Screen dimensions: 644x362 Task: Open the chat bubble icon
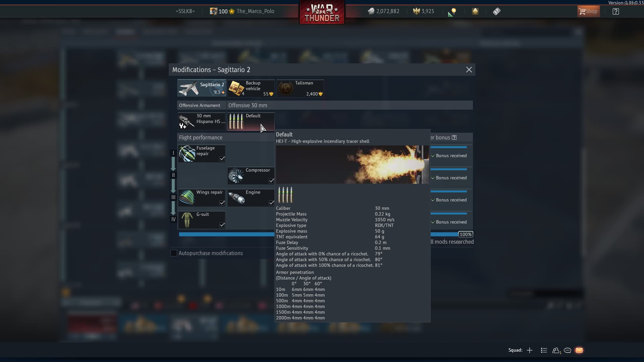coord(568,350)
